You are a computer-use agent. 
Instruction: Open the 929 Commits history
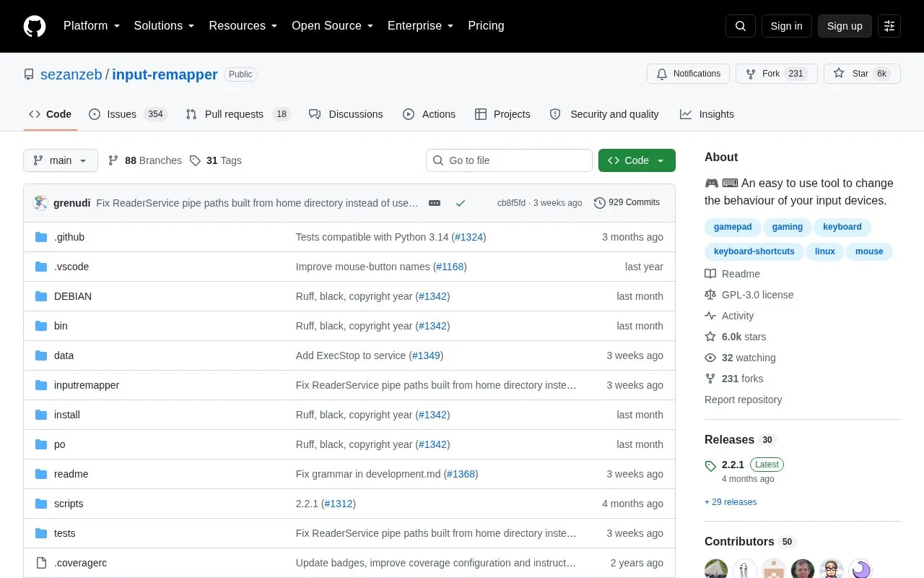click(x=627, y=203)
